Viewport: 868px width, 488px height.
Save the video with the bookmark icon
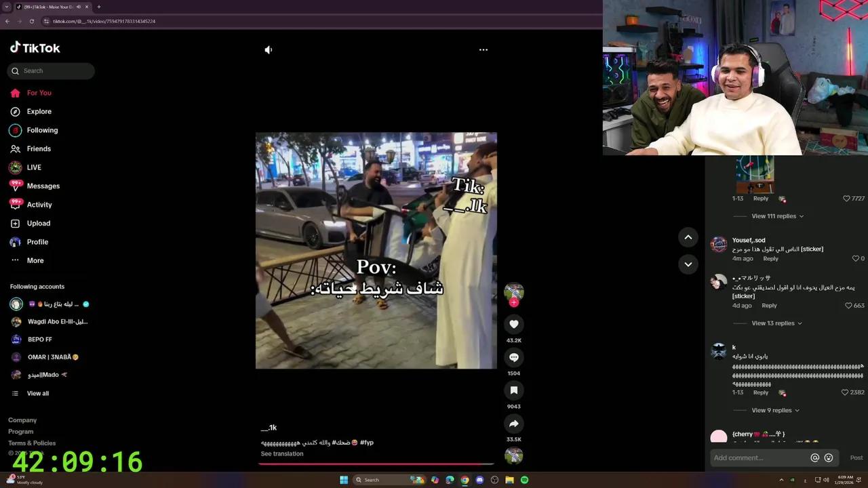513,390
